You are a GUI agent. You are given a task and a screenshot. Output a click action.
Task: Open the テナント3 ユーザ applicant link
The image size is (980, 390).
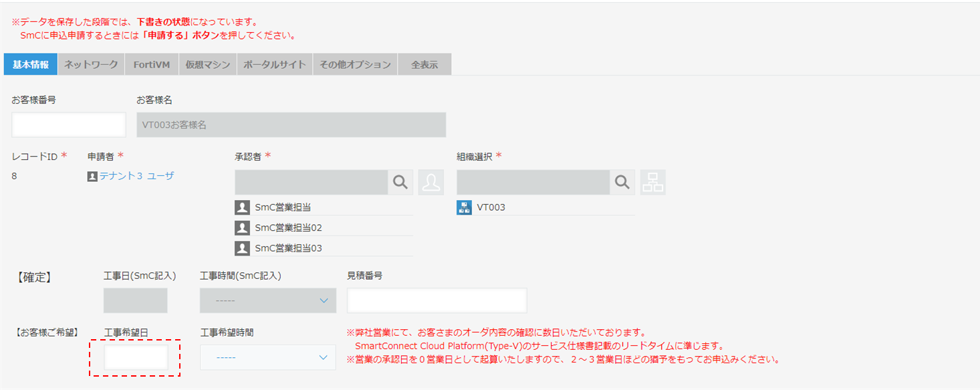click(x=136, y=177)
